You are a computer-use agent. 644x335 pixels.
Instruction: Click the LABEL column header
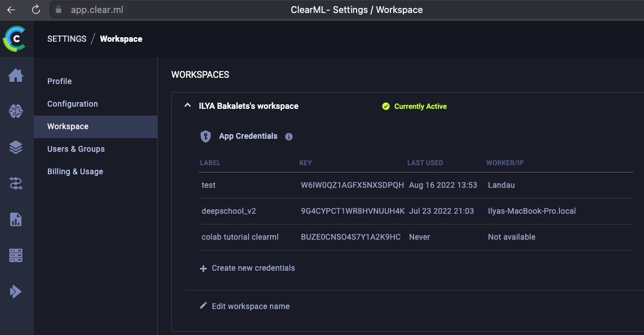coord(210,163)
